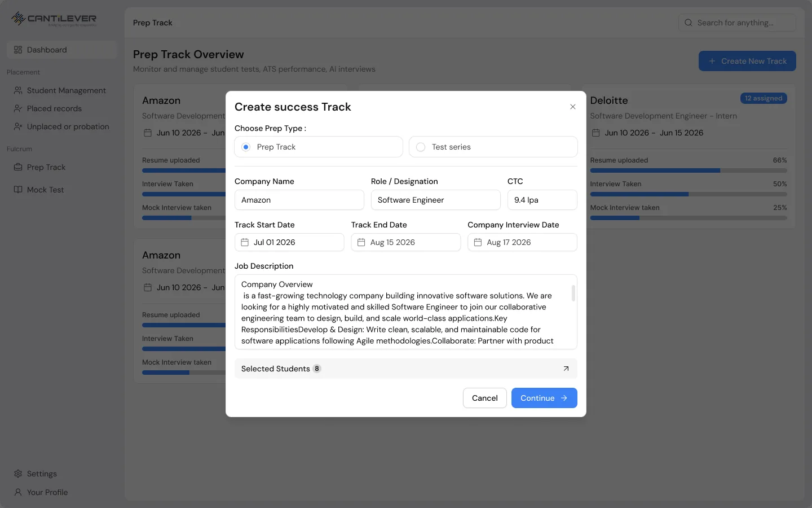Click the Placed records person-check icon
This screenshot has height=508, width=812.
coord(18,108)
